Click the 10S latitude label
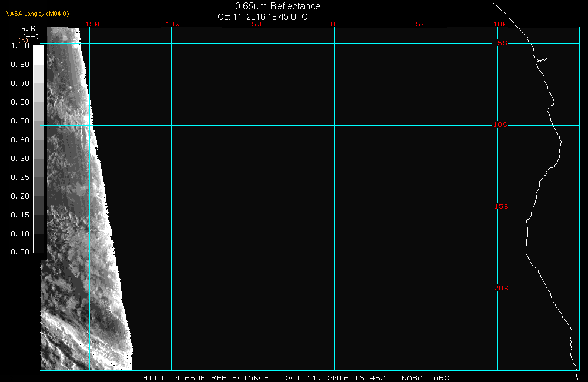The image size is (588, 382). coord(501,125)
